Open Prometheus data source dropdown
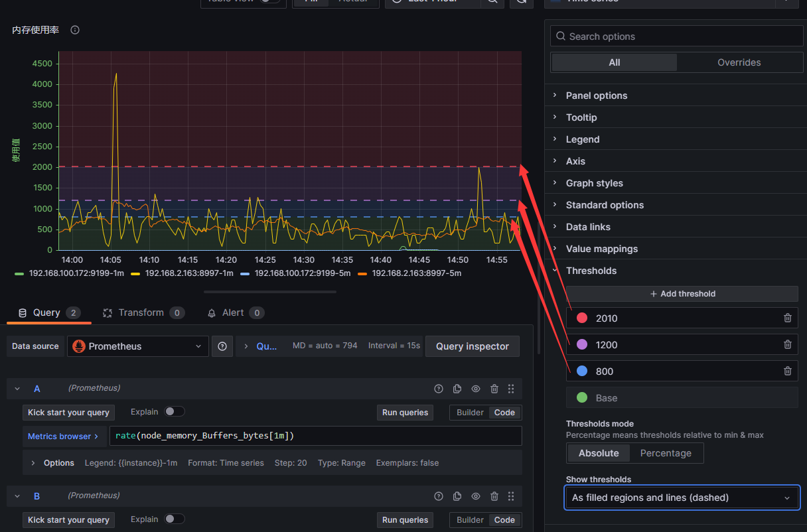 point(138,346)
